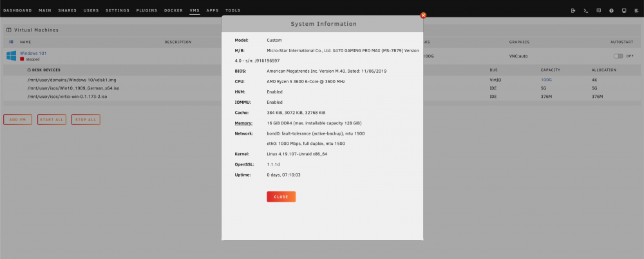Open the Shares page
Viewport: 644px width, 259px height.
tap(68, 11)
